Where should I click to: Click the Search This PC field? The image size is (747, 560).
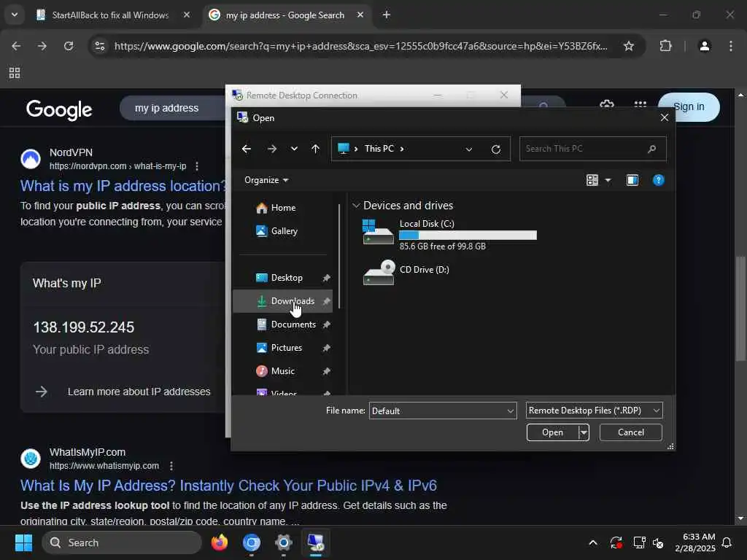(592, 149)
